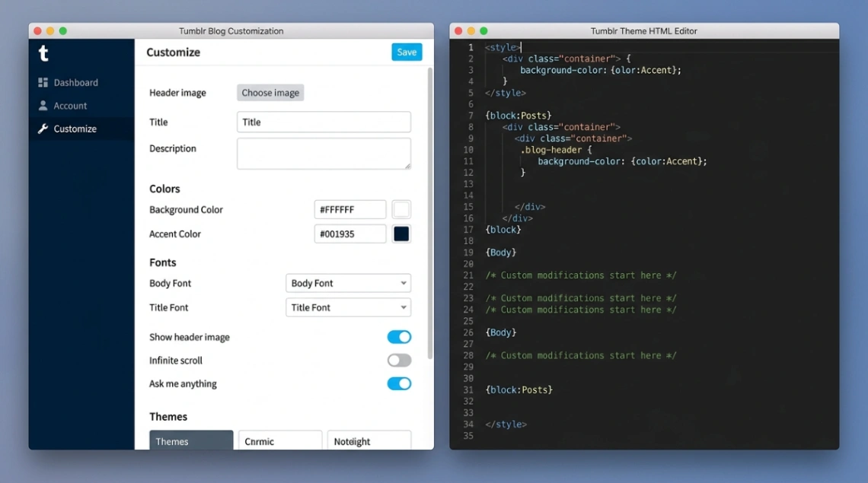Click into the Title input field

(x=324, y=122)
